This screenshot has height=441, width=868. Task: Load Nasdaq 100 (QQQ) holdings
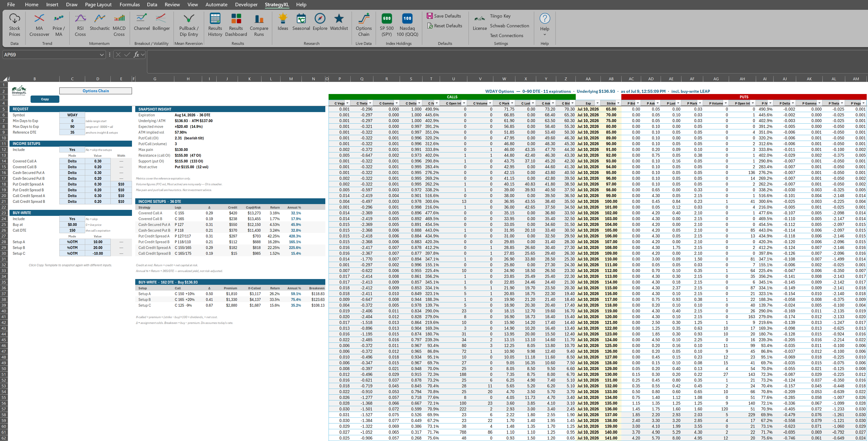point(407,25)
